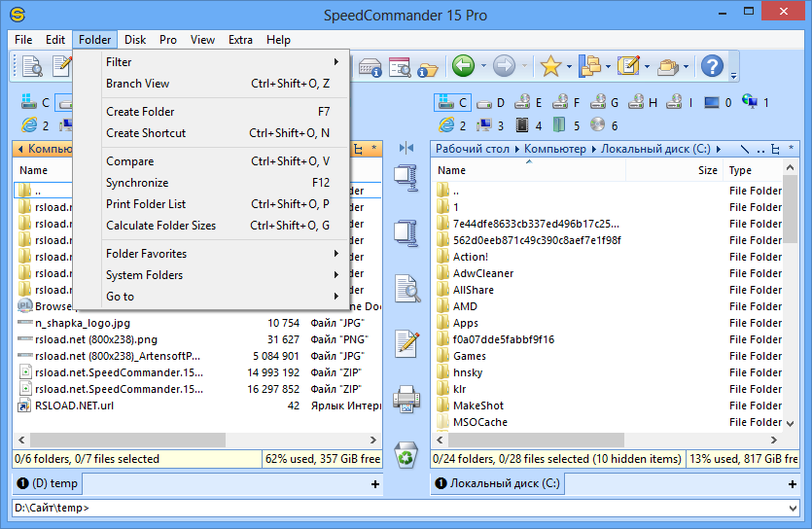Choose Compare from Folder menu
Screen dimensions: 812x529
tap(212, 161)
